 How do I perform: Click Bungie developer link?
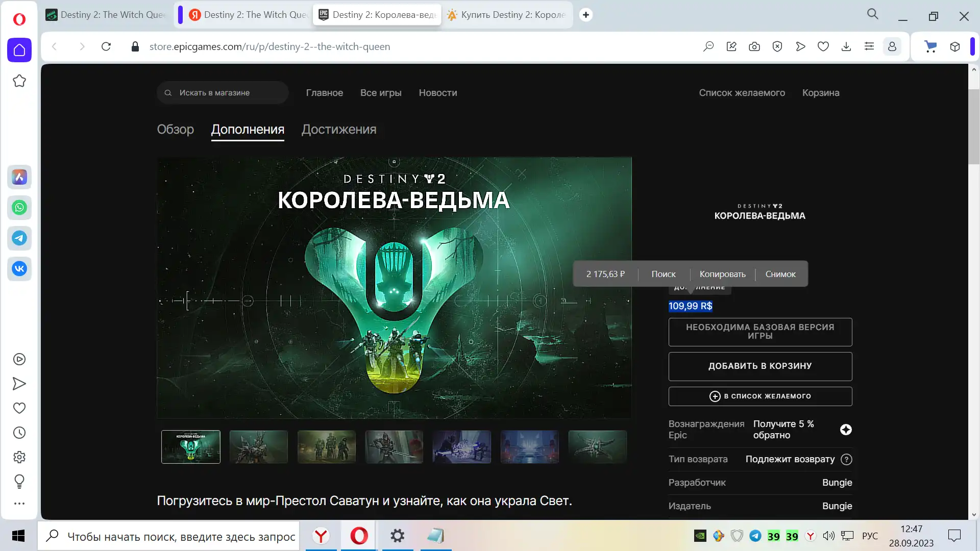coord(837,483)
